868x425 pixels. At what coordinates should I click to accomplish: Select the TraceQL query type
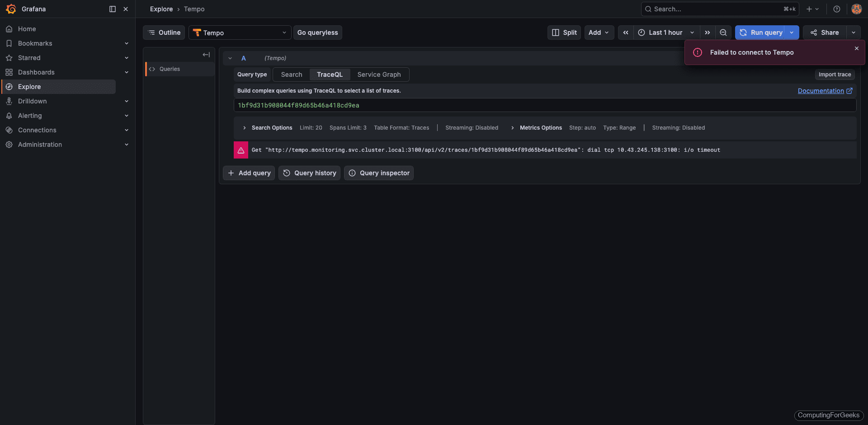point(330,75)
